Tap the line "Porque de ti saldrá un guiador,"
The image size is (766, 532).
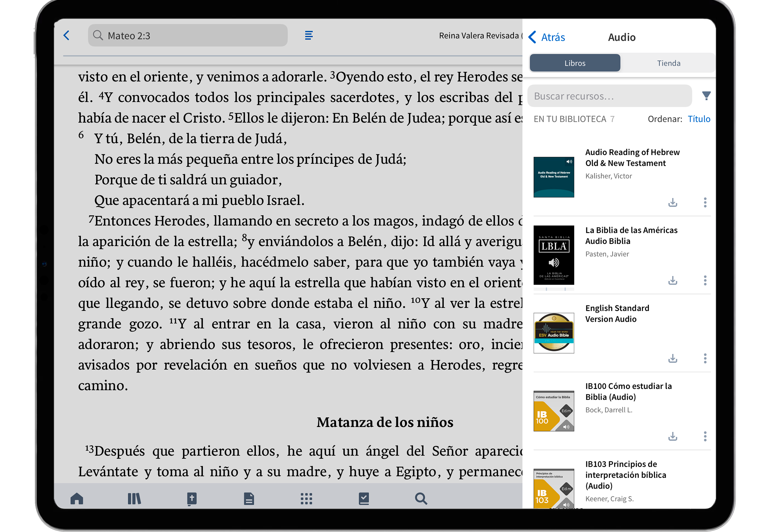(x=188, y=180)
